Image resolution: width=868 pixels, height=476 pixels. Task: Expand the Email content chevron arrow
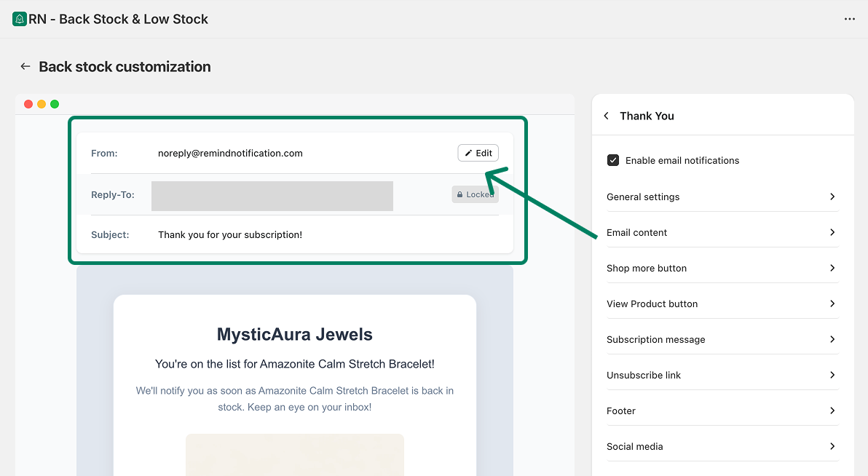832,232
